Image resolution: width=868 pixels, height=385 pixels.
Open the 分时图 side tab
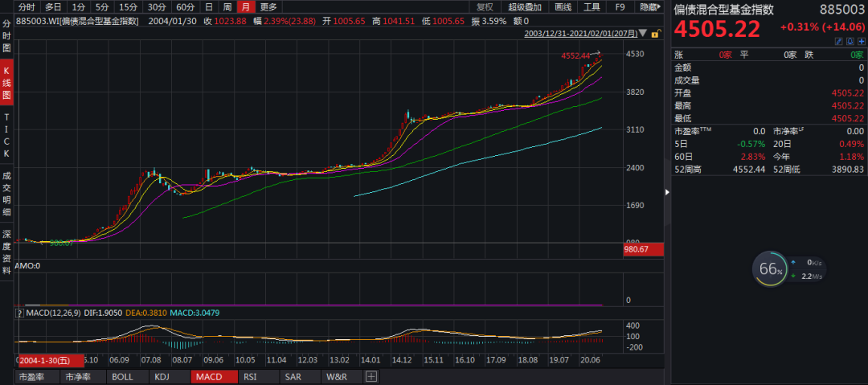click(6, 36)
